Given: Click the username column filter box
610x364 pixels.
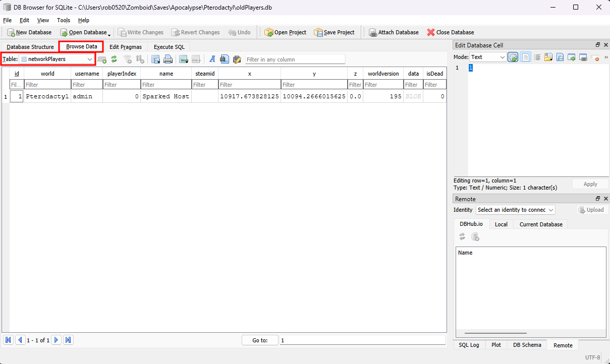Looking at the screenshot, I should (87, 85).
